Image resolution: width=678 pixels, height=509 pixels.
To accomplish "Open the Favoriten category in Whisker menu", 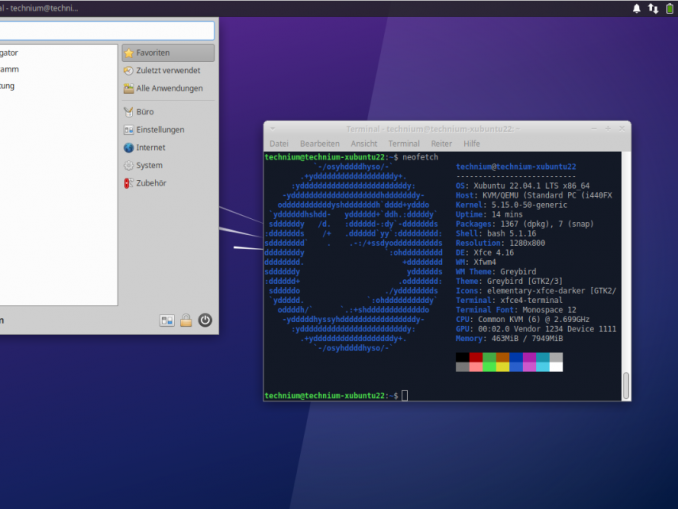I will [x=168, y=53].
